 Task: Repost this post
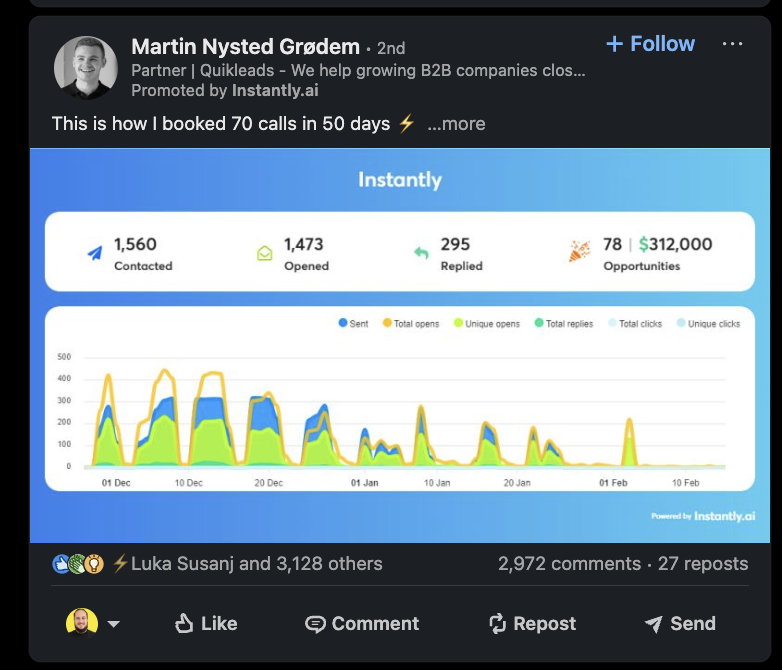(533, 624)
